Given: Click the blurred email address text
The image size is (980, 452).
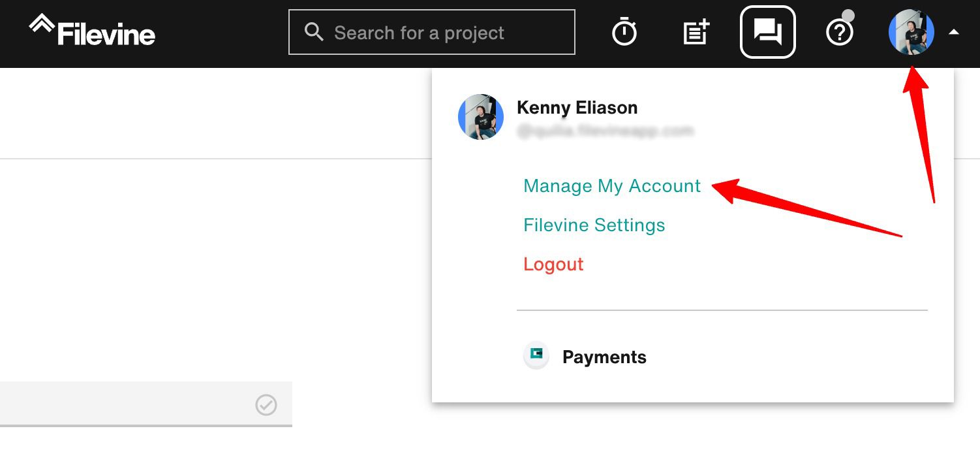Looking at the screenshot, I should pos(605,131).
